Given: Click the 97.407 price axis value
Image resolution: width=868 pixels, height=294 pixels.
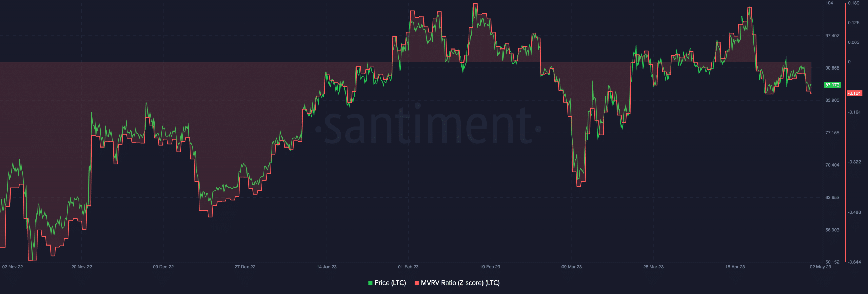Looking at the screenshot, I should pyautogui.click(x=832, y=36).
